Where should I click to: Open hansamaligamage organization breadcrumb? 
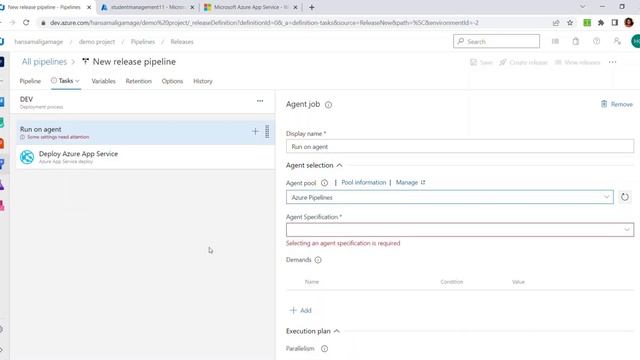tap(39, 42)
